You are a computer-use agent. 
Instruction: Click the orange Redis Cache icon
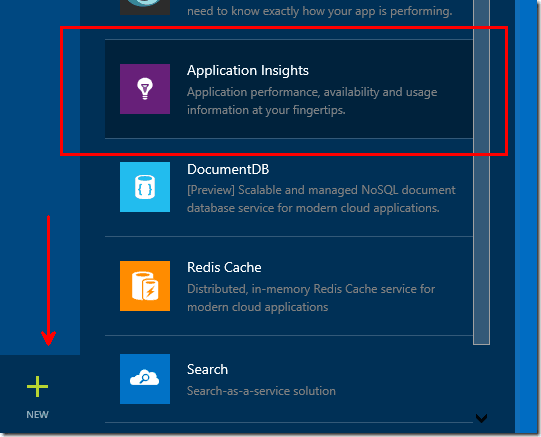coord(145,286)
